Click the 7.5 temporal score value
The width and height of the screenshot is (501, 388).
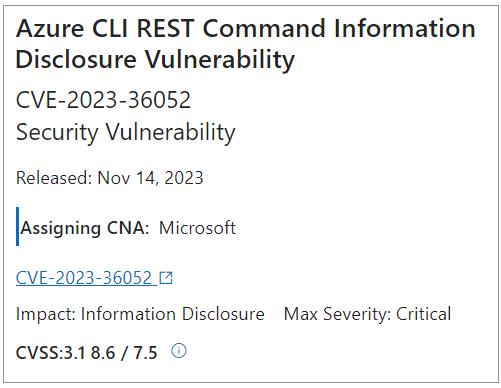[145, 353]
